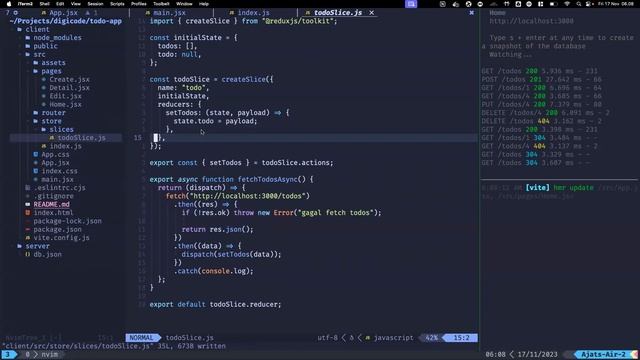Click utf-8 encoding in statusline
The height and width of the screenshot is (360, 640).
pyautogui.click(x=327, y=338)
